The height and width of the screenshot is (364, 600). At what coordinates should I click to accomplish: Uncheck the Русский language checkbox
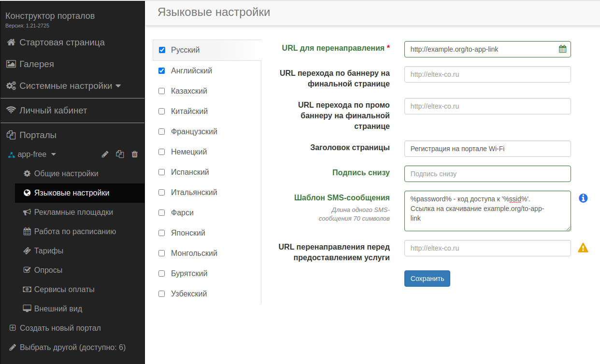pos(162,50)
